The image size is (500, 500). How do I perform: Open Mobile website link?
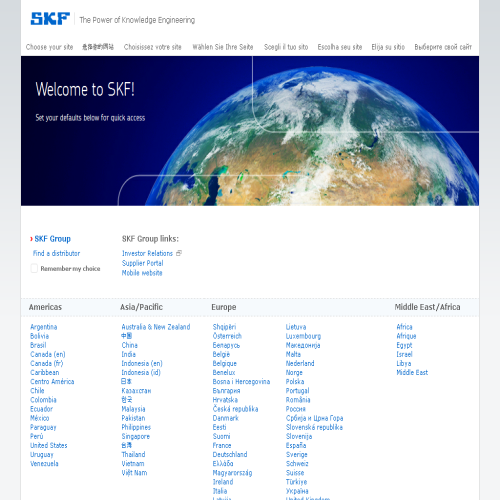coord(142,273)
